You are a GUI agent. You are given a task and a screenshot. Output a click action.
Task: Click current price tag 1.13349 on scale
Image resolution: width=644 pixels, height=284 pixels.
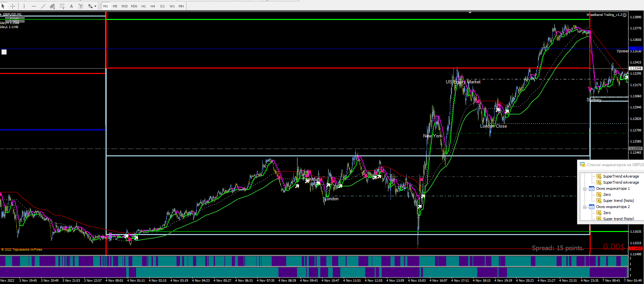[x=636, y=69]
